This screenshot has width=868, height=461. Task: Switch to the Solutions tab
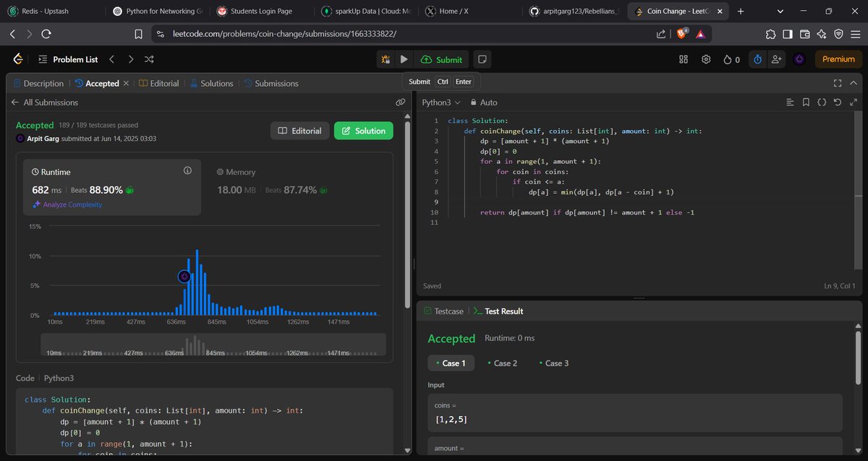211,83
